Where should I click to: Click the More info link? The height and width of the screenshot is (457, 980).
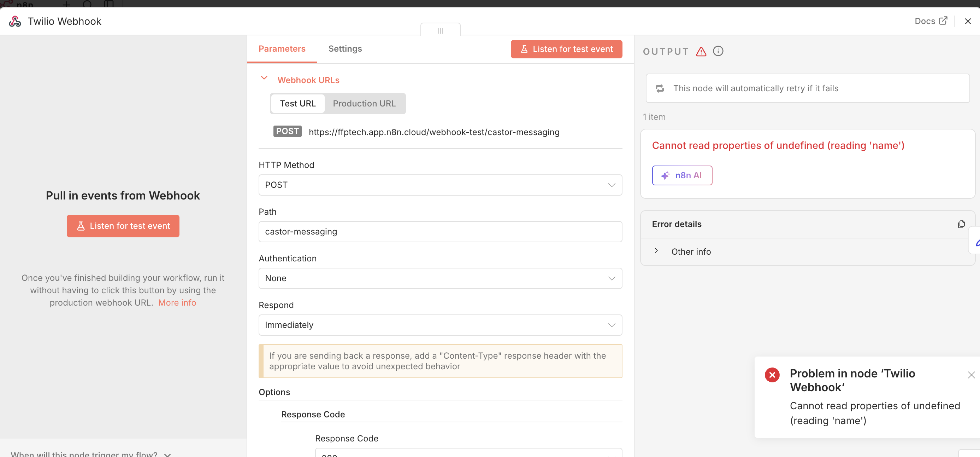point(177,303)
